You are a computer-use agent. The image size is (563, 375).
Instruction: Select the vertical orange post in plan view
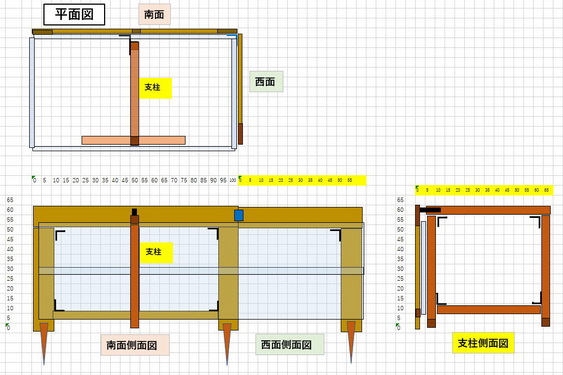point(135,94)
